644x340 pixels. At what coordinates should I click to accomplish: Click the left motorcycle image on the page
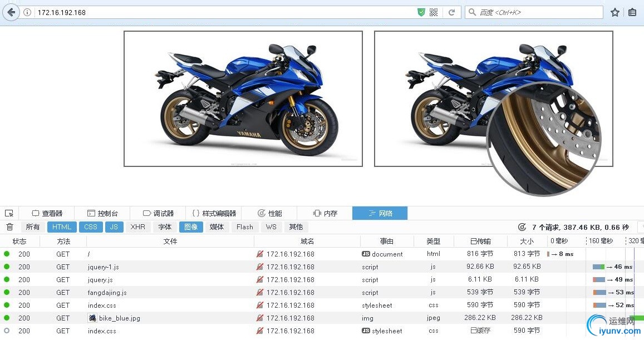(x=243, y=98)
